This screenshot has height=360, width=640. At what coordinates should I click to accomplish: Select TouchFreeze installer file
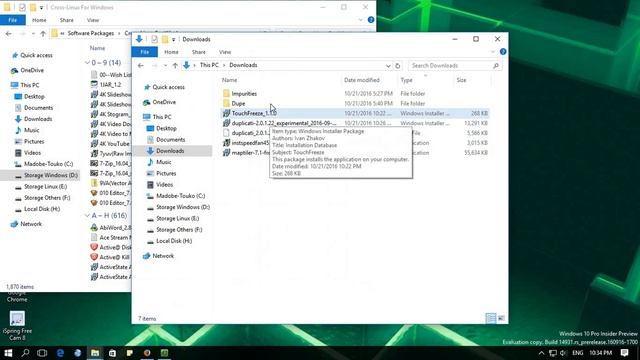355,113
